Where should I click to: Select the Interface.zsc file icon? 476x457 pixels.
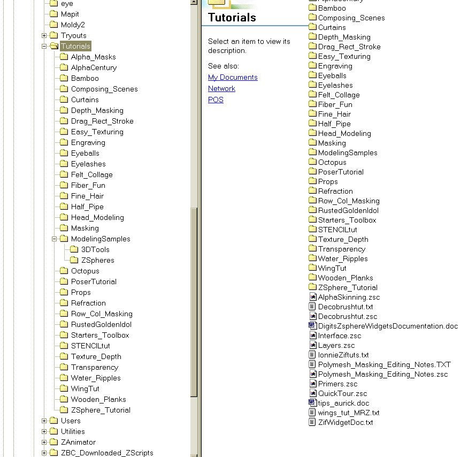coord(313,336)
